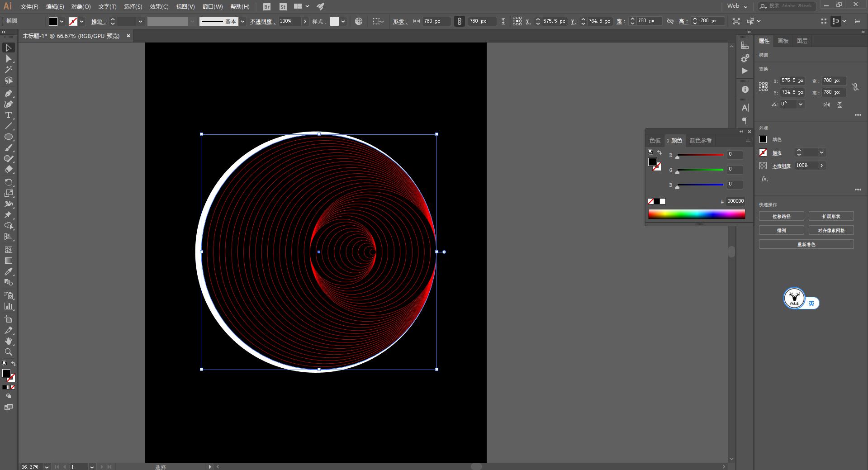Select the Eraser tool

8,170
